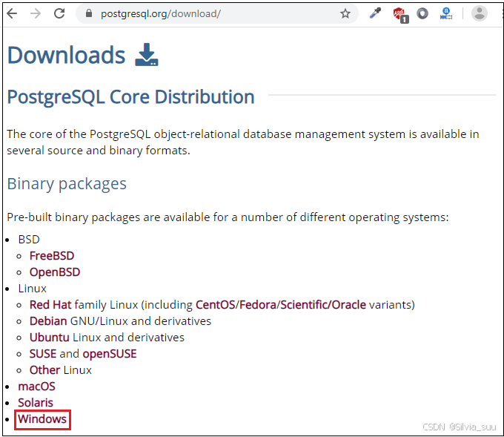
Task: Follow the Red Hat link
Action: click(50, 305)
